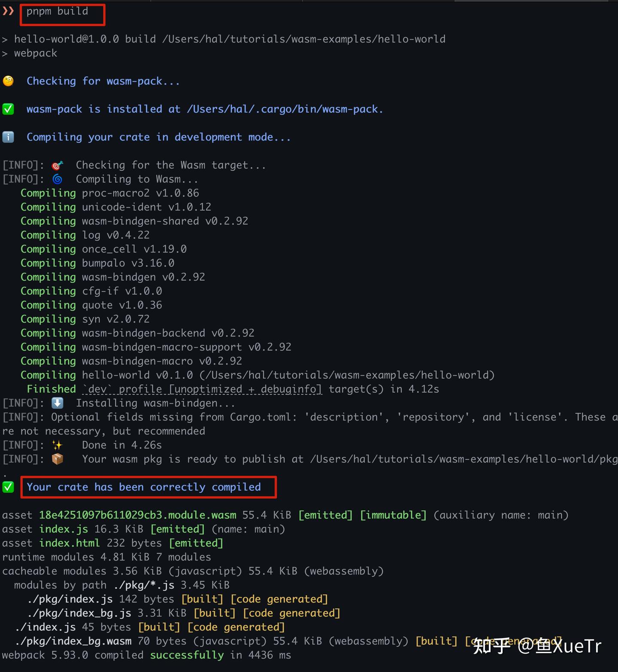The height and width of the screenshot is (672, 618).
Task: Select the green checkmark icon next to wasm-pack installed
Action: point(8,109)
